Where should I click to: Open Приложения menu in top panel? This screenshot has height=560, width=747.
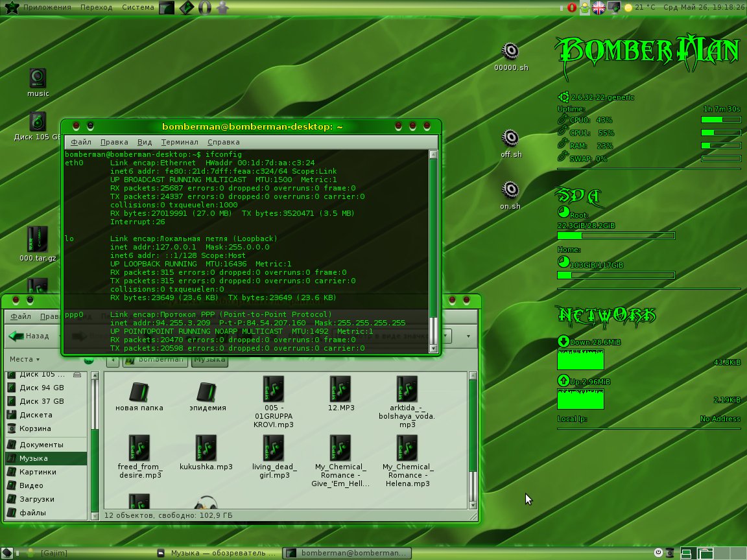point(47,8)
